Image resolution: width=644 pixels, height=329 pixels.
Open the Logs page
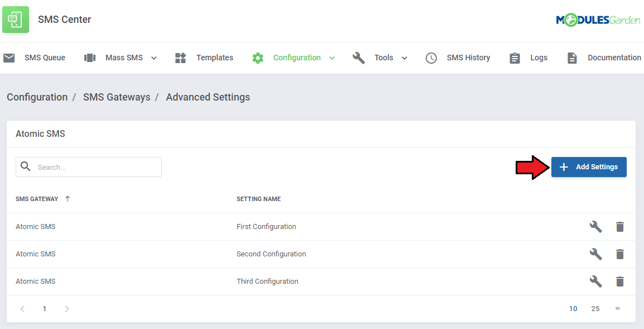(x=539, y=58)
